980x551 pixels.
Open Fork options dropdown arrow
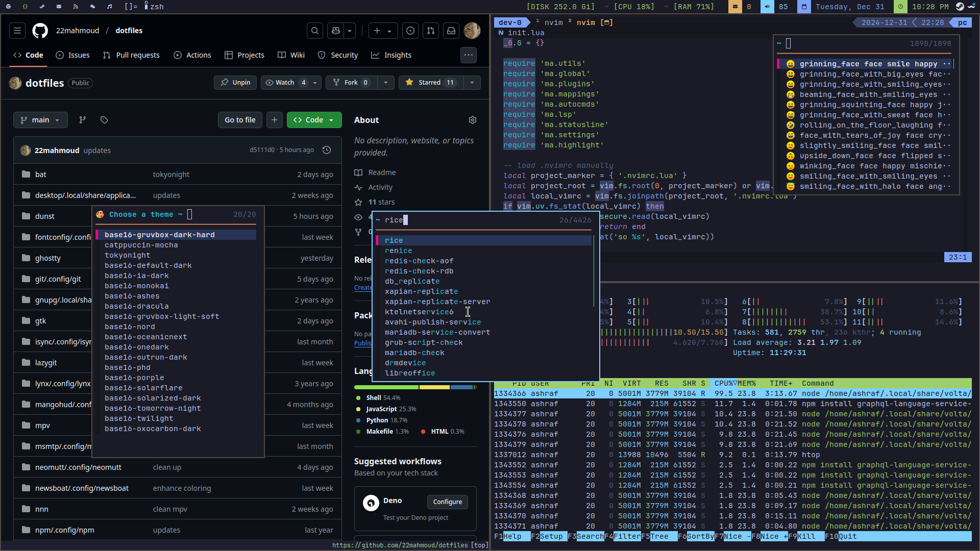click(x=386, y=83)
